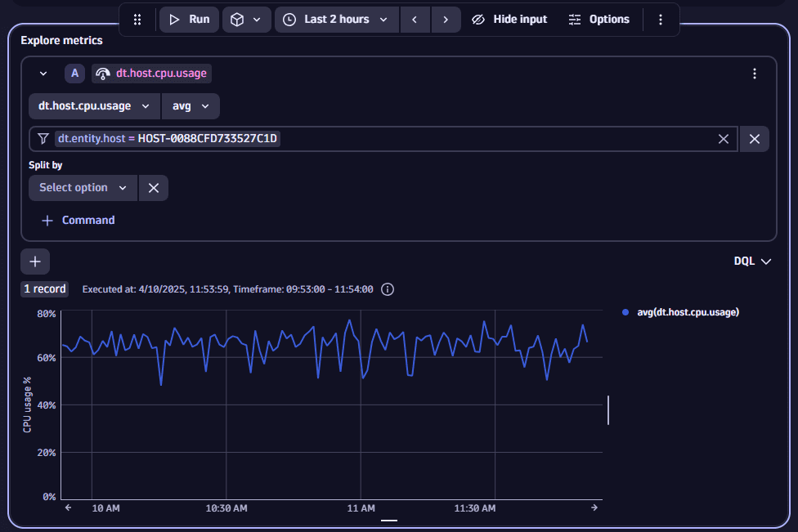Go to next timeframe
This screenshot has height=532, width=798.
(x=446, y=20)
